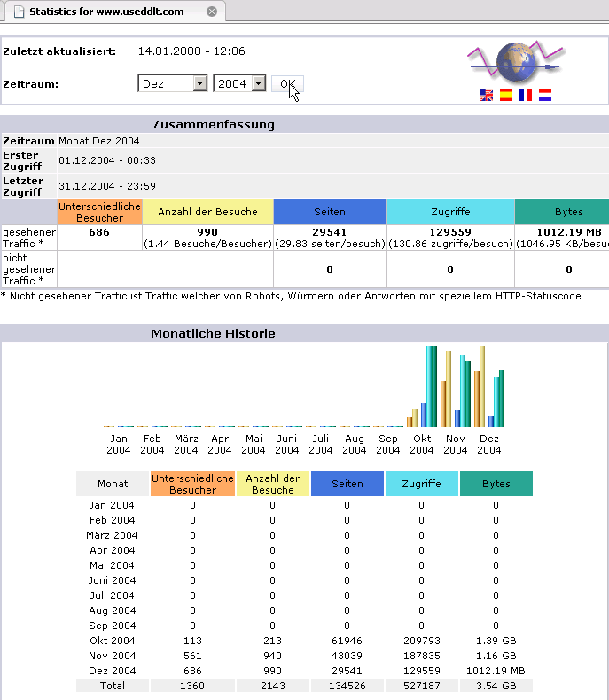Click the Monat column header
609x700 pixels.
(x=113, y=484)
